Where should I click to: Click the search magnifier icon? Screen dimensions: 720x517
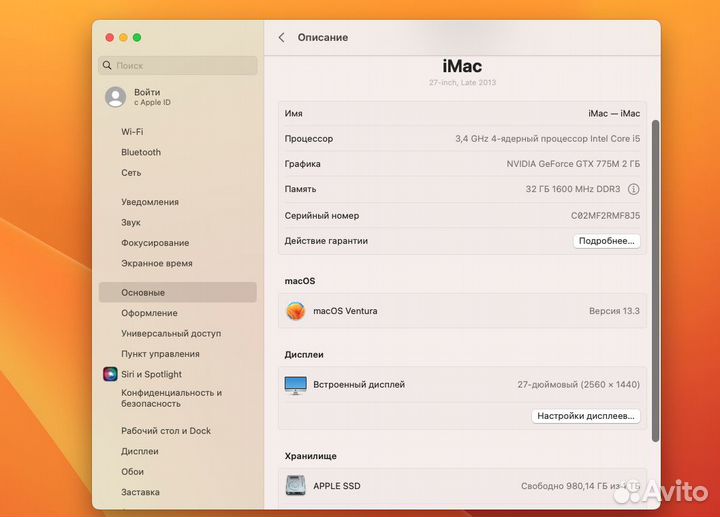[x=107, y=65]
